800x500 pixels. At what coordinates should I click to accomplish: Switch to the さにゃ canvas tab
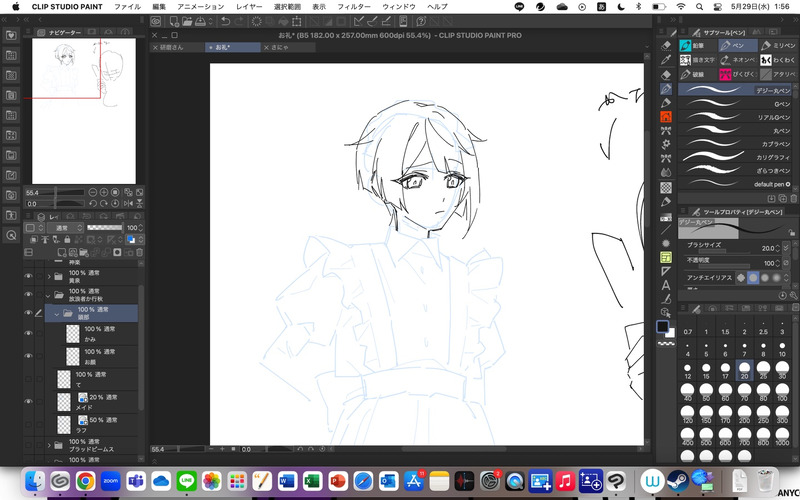click(x=289, y=47)
